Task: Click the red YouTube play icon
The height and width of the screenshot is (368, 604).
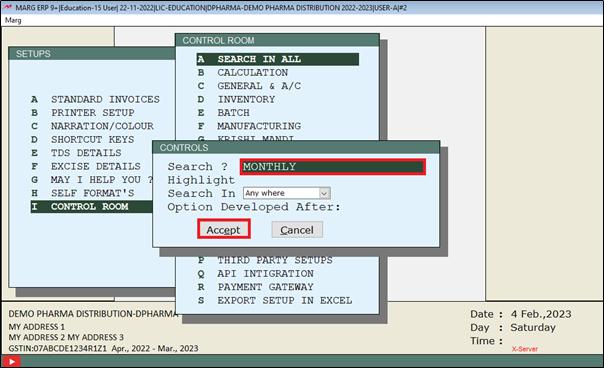Action: [x=12, y=361]
